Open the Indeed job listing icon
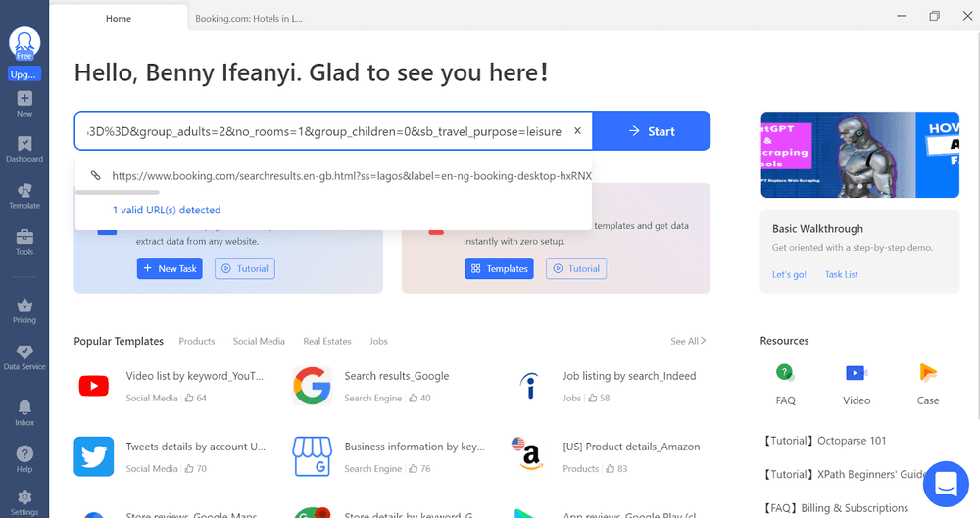Viewport: 980px width, 518px height. pyautogui.click(x=530, y=386)
